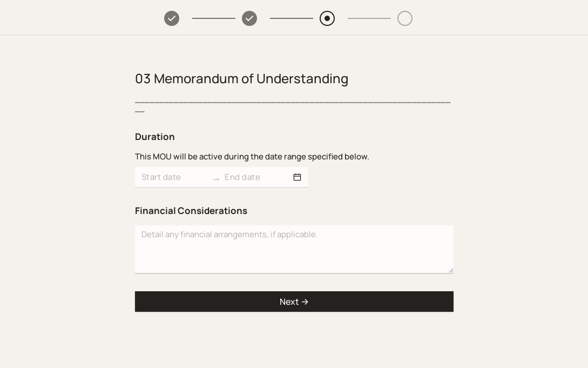Click the progress line between steps two and three
The width and height of the screenshot is (588, 368).
point(292,18)
